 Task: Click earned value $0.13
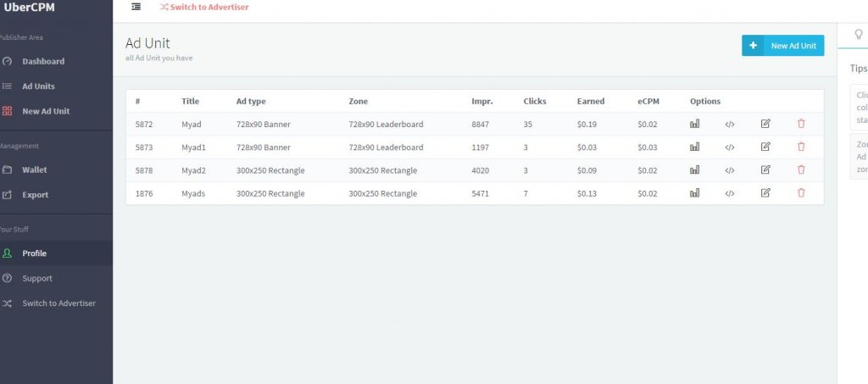click(x=587, y=193)
